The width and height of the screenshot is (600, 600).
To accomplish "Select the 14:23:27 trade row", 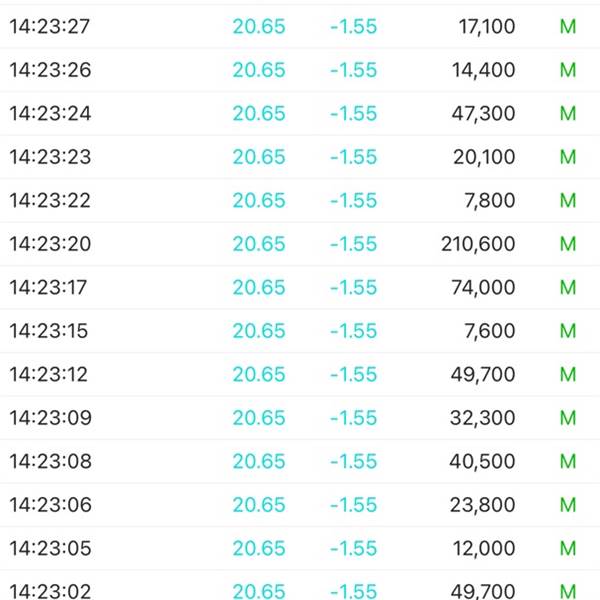I will click(300, 26).
